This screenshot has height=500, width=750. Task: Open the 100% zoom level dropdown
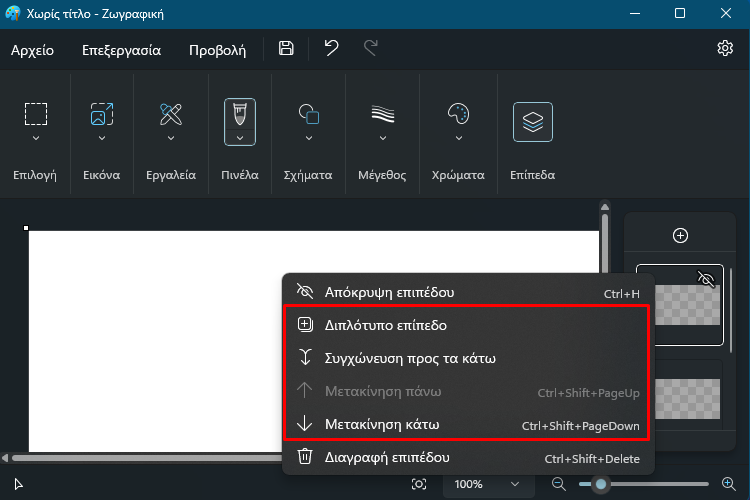click(x=487, y=484)
